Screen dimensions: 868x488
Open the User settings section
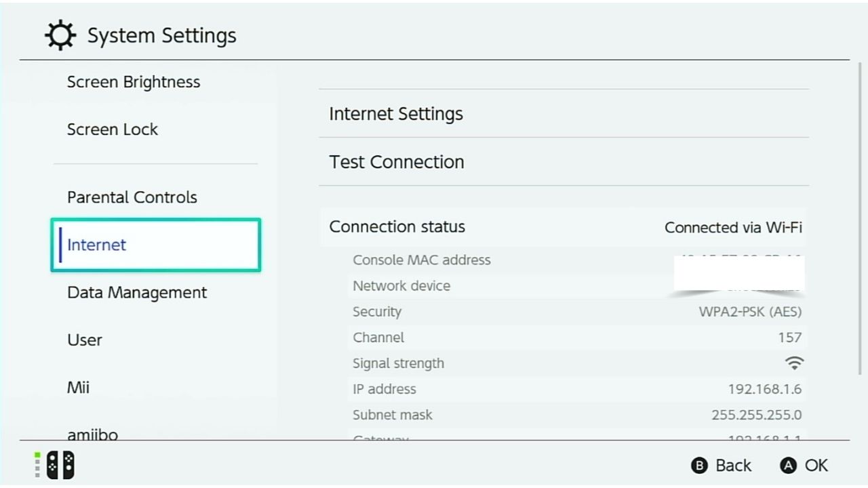[x=85, y=340]
